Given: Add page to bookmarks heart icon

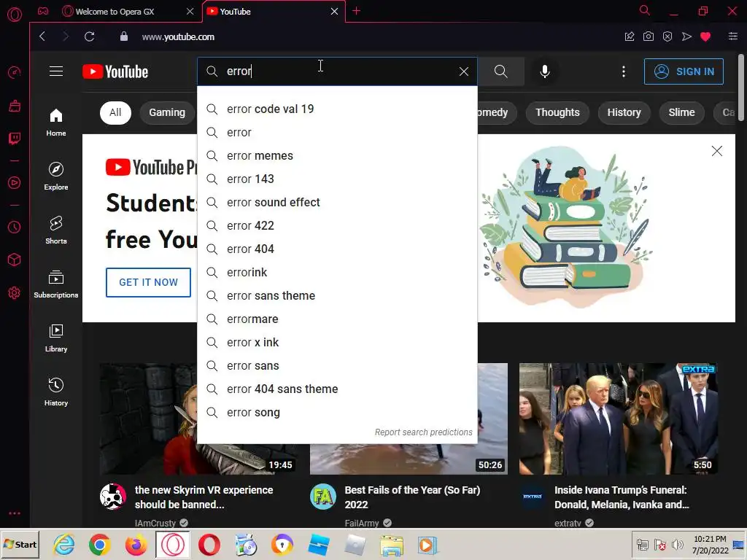Looking at the screenshot, I should (705, 36).
